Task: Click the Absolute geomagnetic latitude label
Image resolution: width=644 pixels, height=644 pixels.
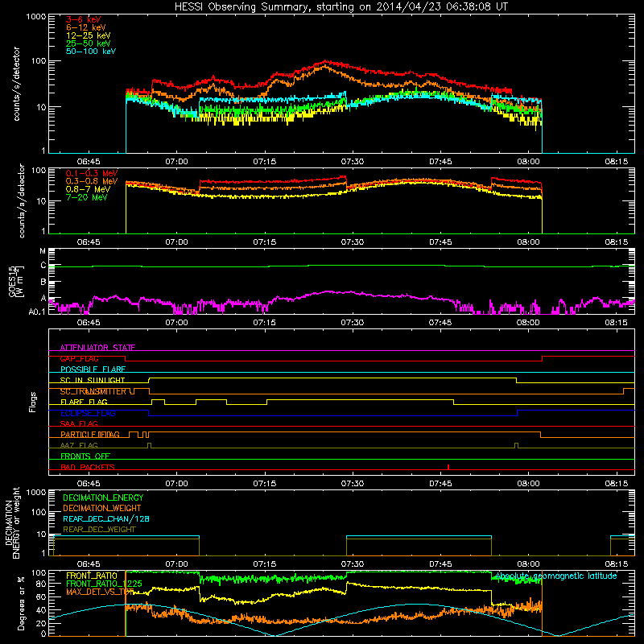Action: coord(556,576)
